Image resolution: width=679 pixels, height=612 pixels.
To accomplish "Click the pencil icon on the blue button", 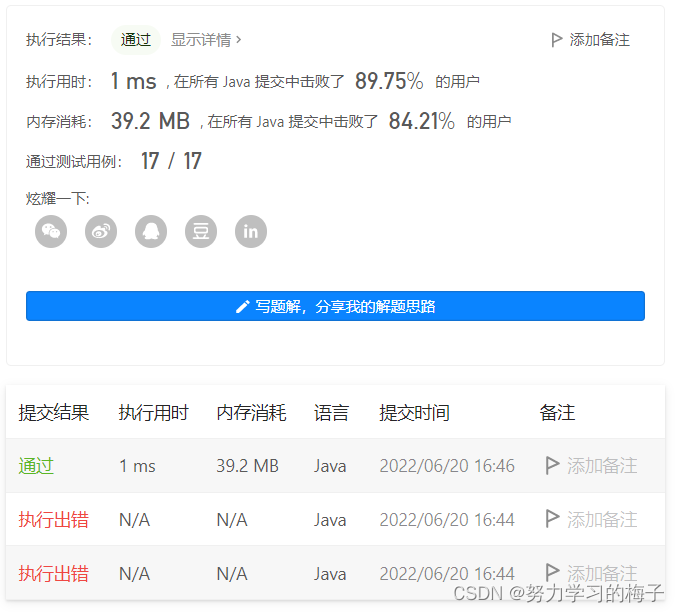I will 242,307.
